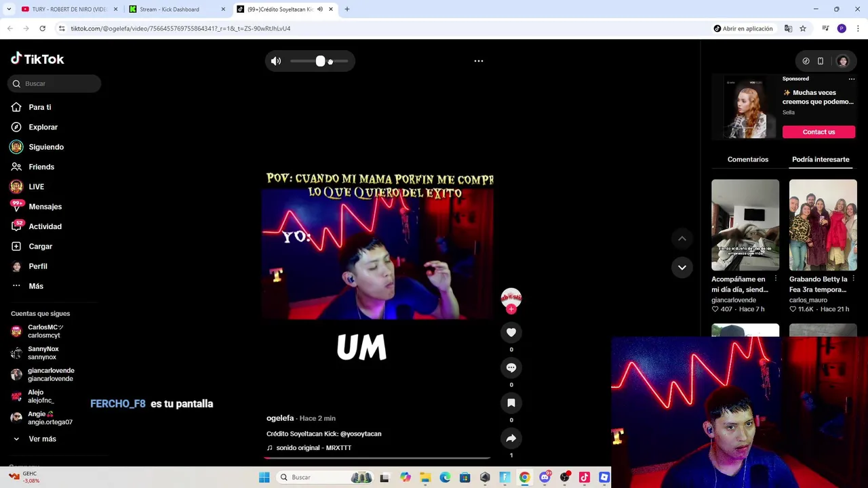Image resolution: width=868 pixels, height=488 pixels.
Task: Click the TikTok logo
Action: click(x=37, y=59)
